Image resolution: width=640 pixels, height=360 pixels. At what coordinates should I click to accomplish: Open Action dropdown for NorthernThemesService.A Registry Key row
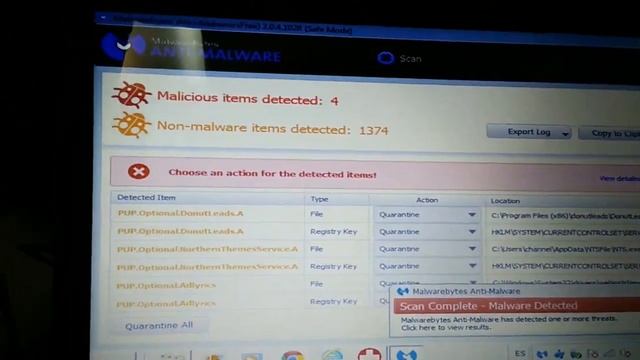coord(427,266)
